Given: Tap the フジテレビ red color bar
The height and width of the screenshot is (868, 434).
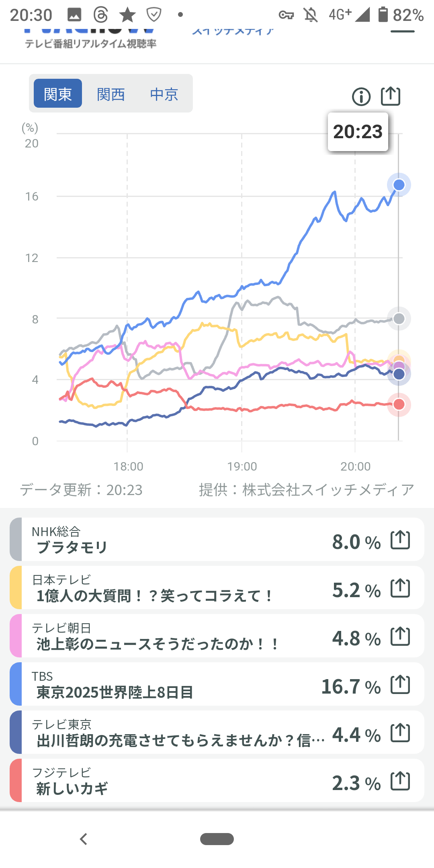Looking at the screenshot, I should tap(16, 780).
